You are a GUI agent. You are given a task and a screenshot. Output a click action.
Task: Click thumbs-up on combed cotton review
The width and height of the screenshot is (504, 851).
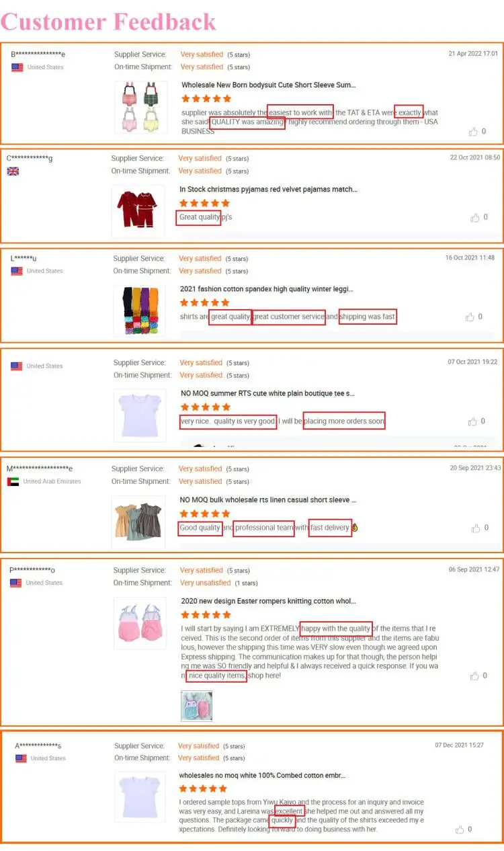click(x=460, y=829)
